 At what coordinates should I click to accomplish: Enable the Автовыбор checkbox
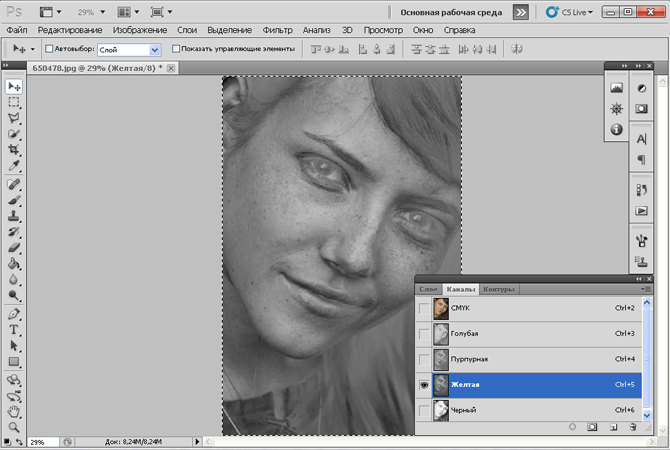pos(50,49)
